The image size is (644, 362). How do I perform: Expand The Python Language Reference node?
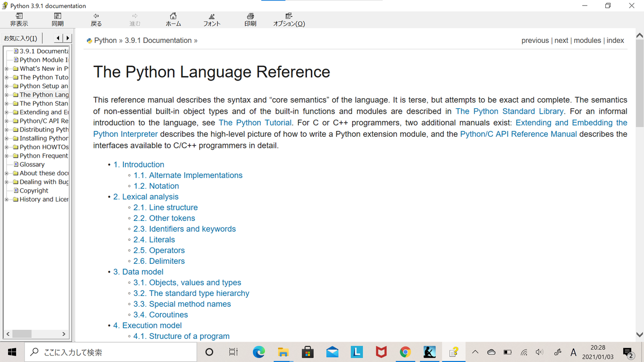point(6,95)
